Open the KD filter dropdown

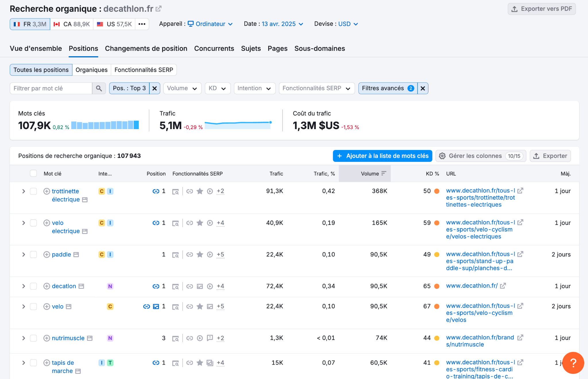(218, 88)
